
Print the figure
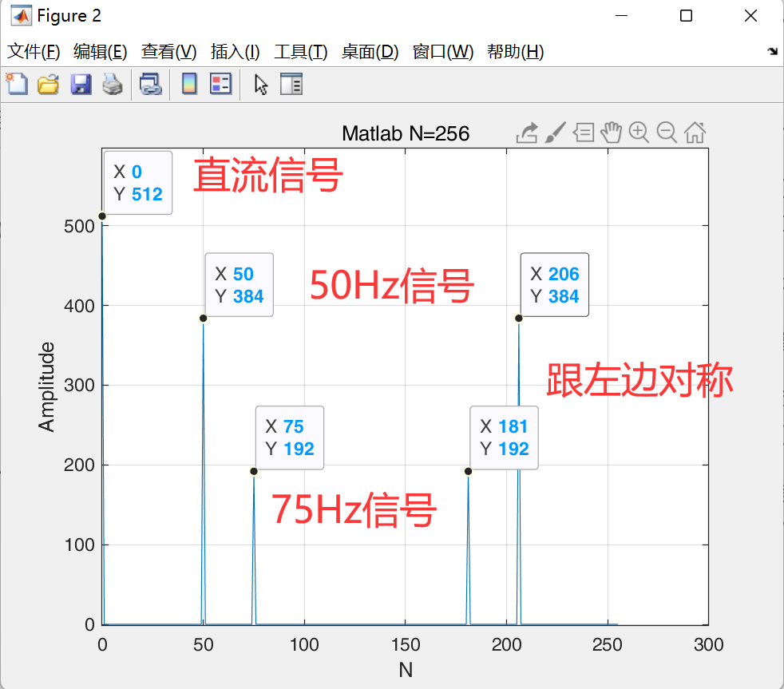(x=113, y=84)
